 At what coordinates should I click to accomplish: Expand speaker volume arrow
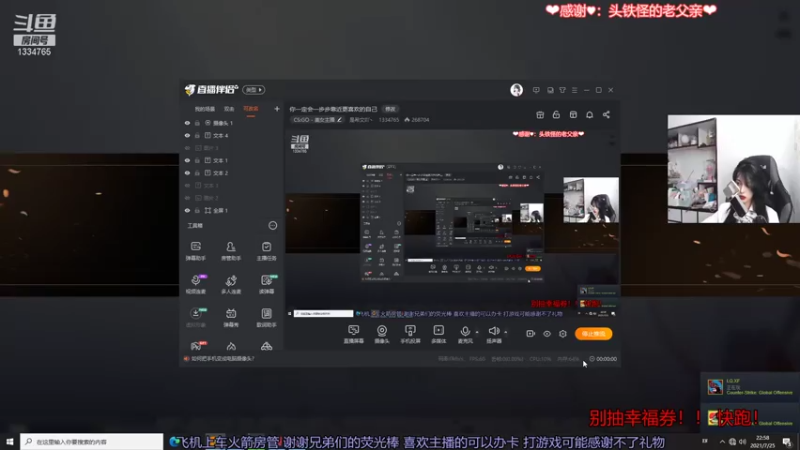coord(506,332)
